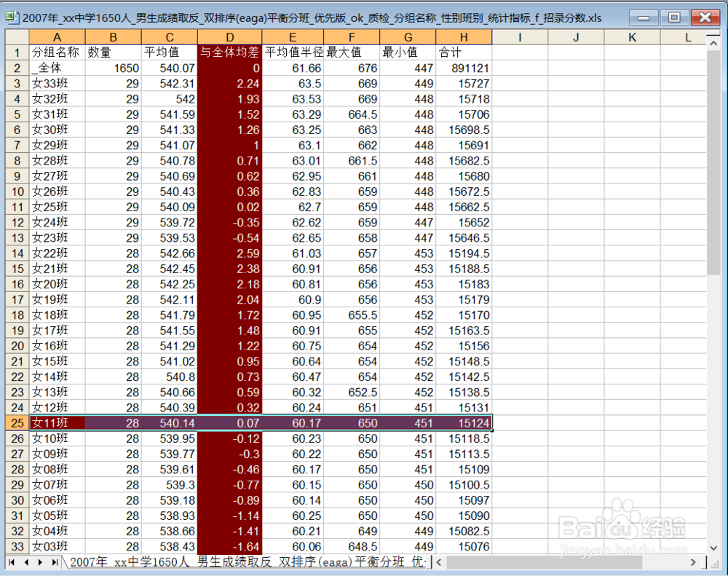Viewport: 728px width, 576px height.
Task: Select column A header
Action: (x=57, y=37)
